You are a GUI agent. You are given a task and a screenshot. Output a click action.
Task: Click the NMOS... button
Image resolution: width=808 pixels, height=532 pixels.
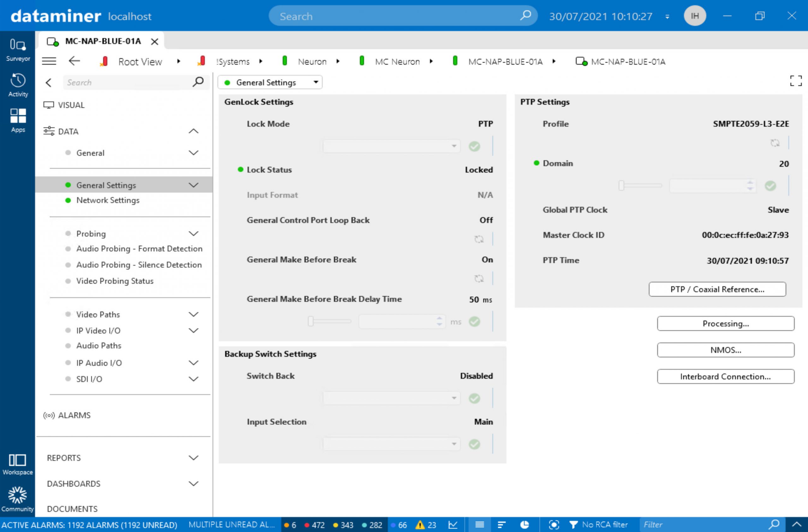click(x=726, y=350)
